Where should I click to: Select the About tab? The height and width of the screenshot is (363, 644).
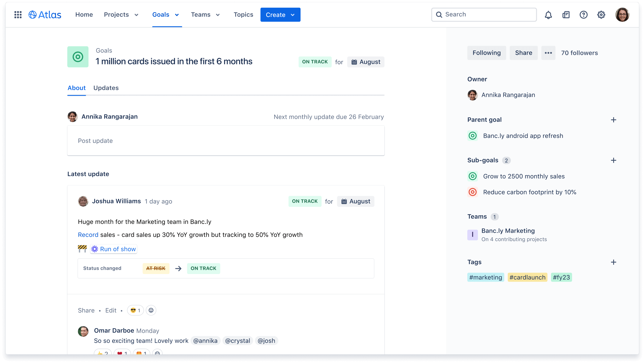tap(76, 88)
